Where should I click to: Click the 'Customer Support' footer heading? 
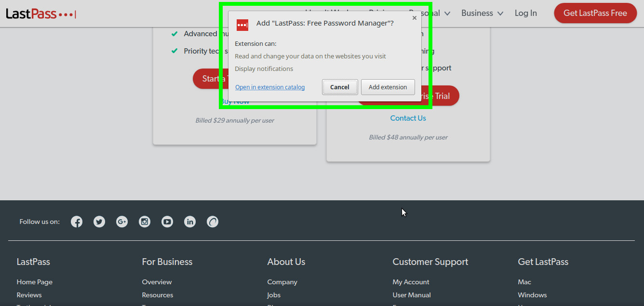click(x=430, y=262)
